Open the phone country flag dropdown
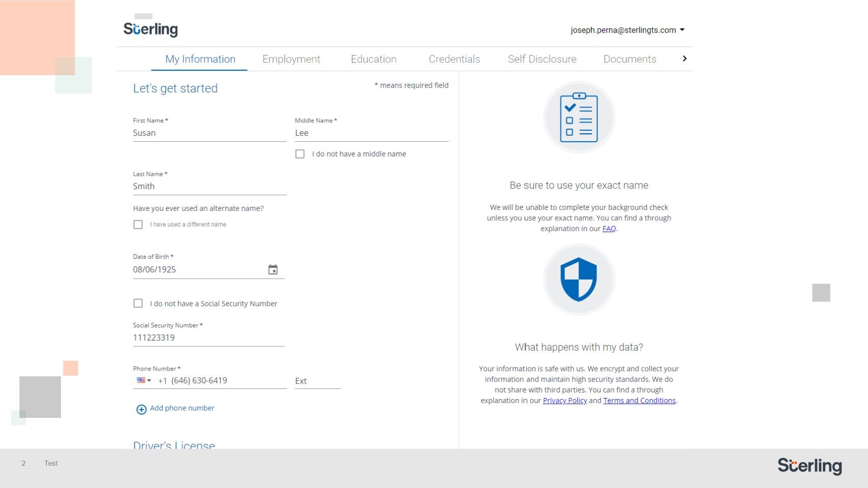 click(144, 380)
